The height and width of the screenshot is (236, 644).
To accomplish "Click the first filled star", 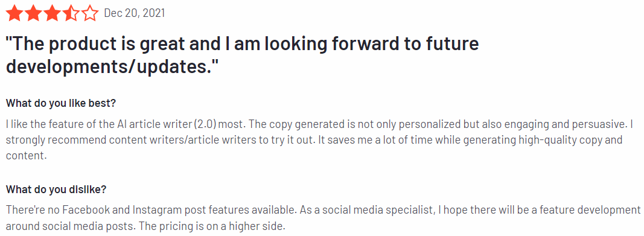I will (x=14, y=13).
